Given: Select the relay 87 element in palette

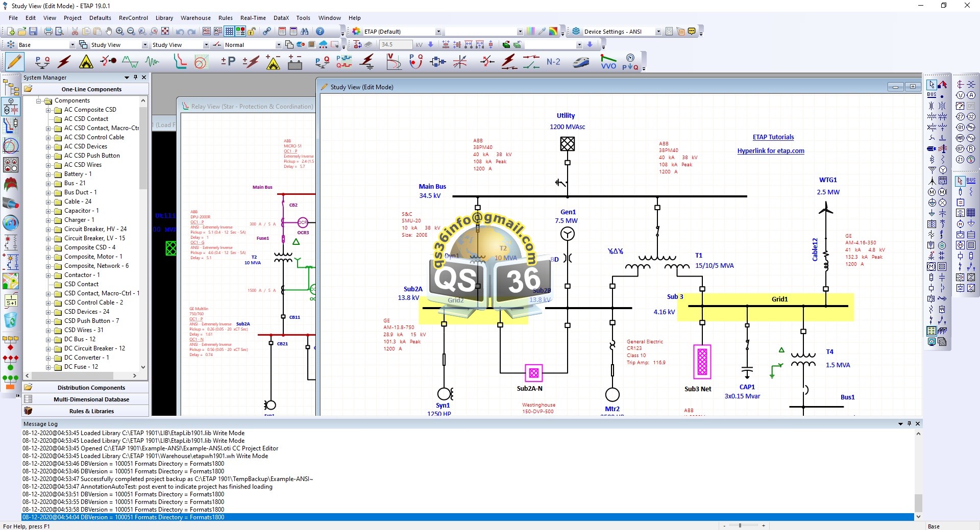Looking at the screenshot, I should click(x=960, y=148).
